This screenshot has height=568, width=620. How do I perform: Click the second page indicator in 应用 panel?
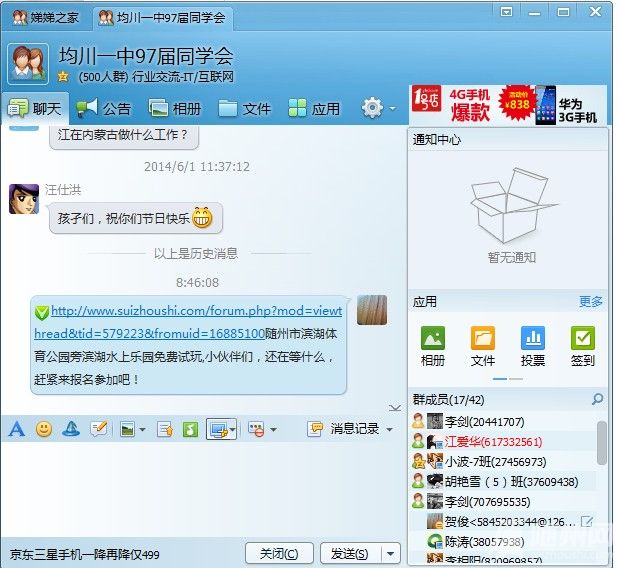tap(516, 379)
